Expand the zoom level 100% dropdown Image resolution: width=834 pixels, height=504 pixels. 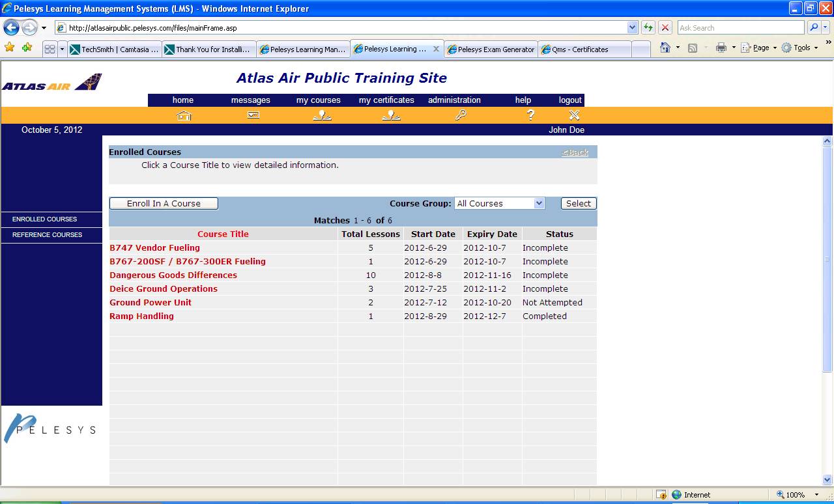click(811, 495)
